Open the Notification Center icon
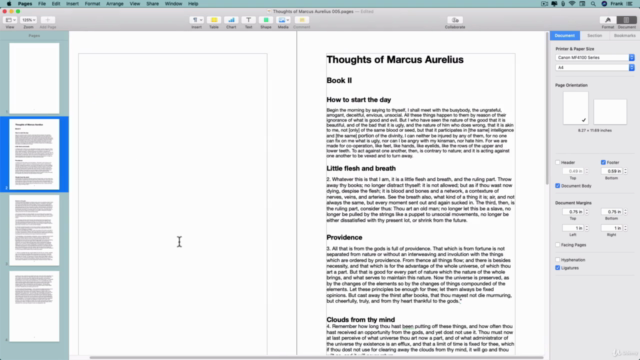This screenshot has width=640, height=360. pyautogui.click(x=629, y=4)
